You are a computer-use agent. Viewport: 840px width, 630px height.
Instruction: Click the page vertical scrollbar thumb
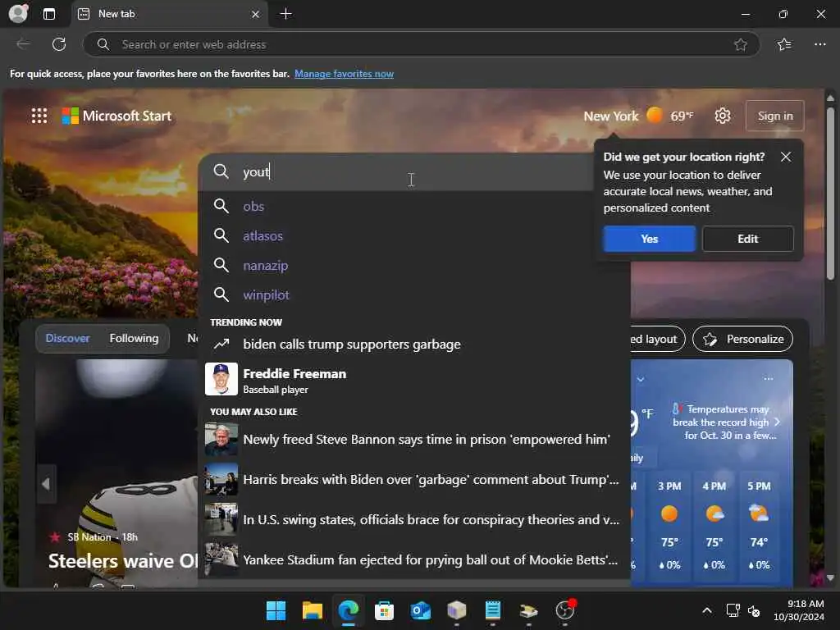pos(830,194)
